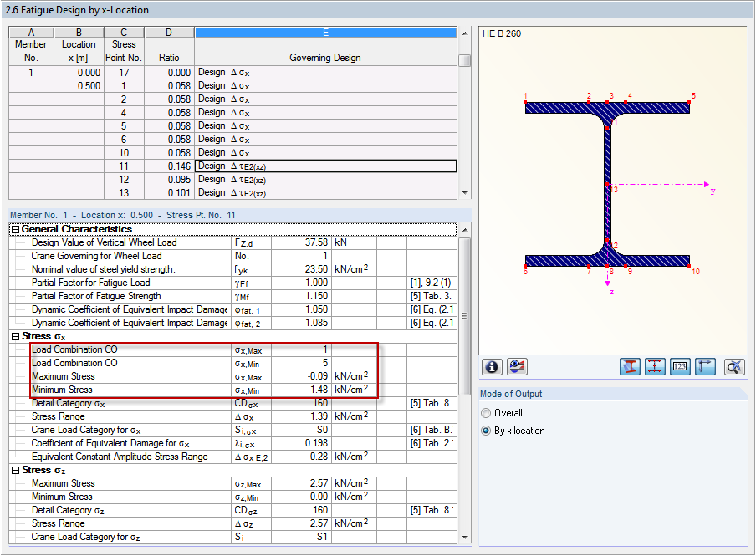Click the reset zoom magnifier icon
The width and height of the screenshot is (756, 556).
pos(734,367)
